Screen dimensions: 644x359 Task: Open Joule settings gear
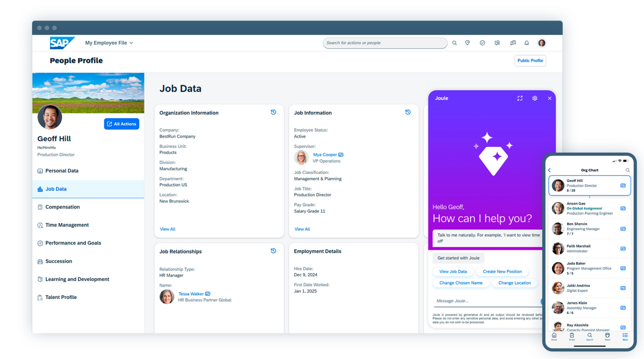coord(535,98)
